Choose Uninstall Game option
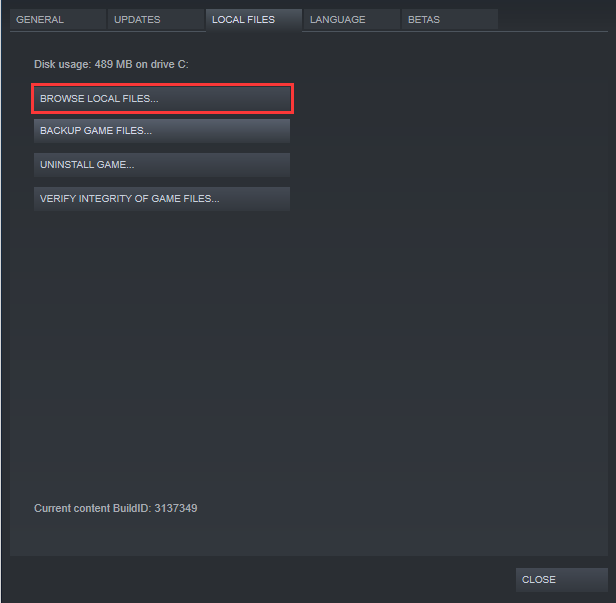 point(162,165)
